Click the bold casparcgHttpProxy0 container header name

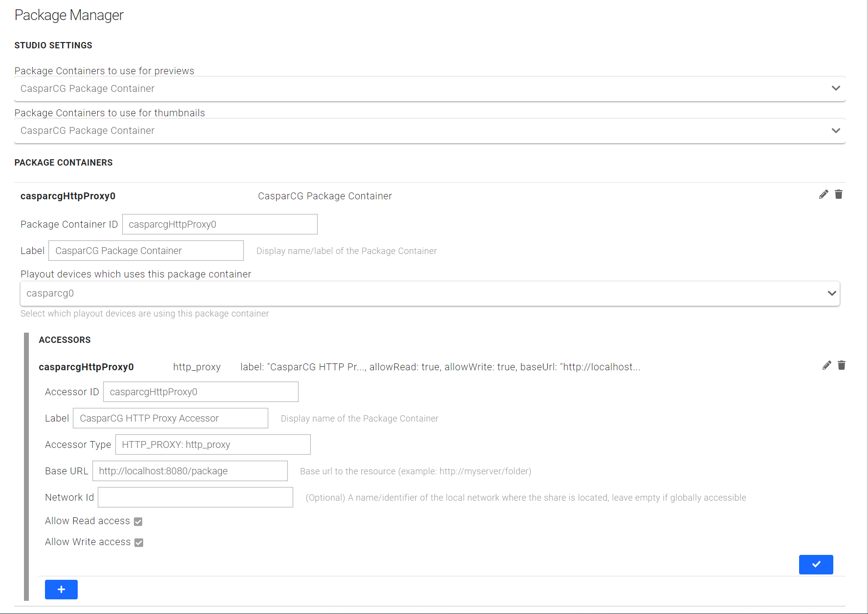(68, 196)
